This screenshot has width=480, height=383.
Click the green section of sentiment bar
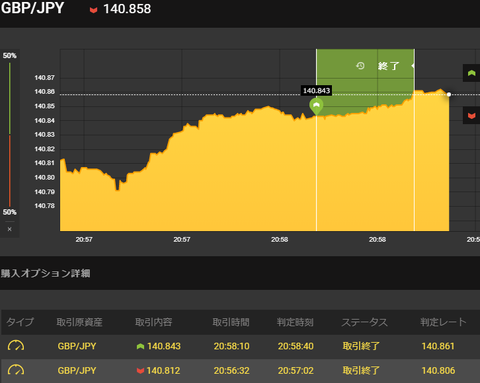tap(10, 98)
